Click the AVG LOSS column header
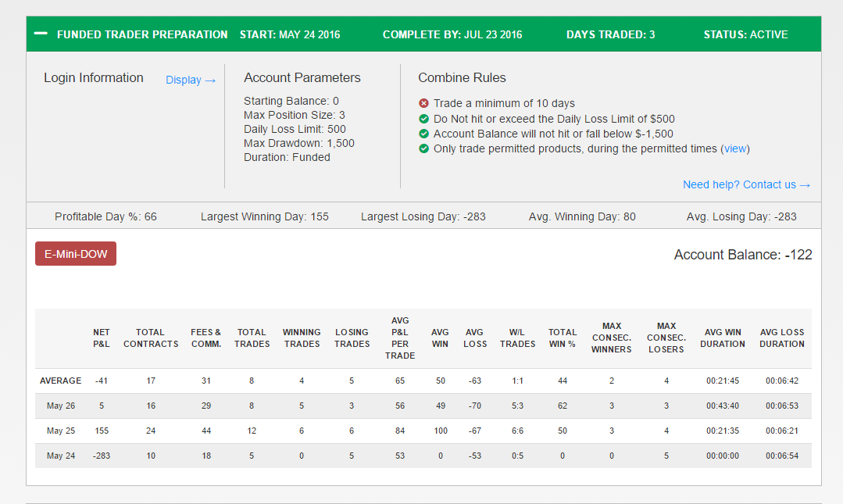 (x=475, y=338)
